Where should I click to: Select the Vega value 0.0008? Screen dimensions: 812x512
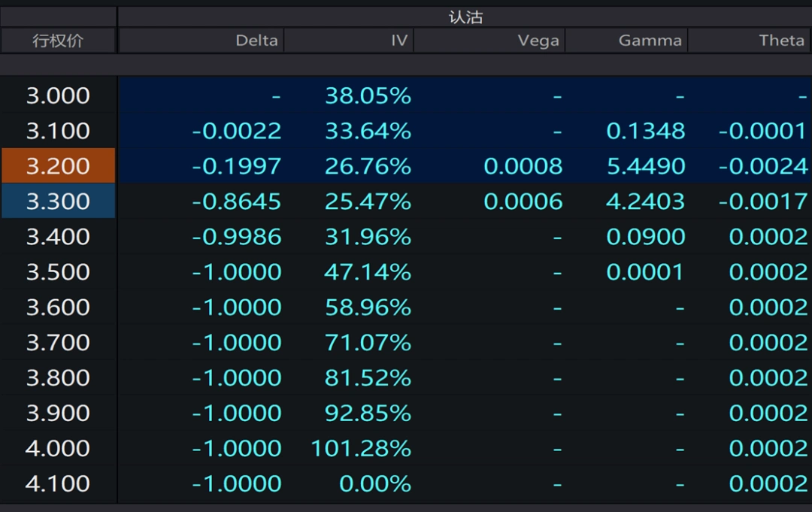click(523, 166)
